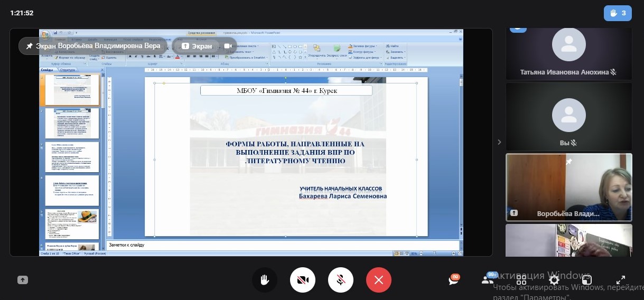
Task: Select slide 5 thumbnail with hat picture
Action: 72,224
